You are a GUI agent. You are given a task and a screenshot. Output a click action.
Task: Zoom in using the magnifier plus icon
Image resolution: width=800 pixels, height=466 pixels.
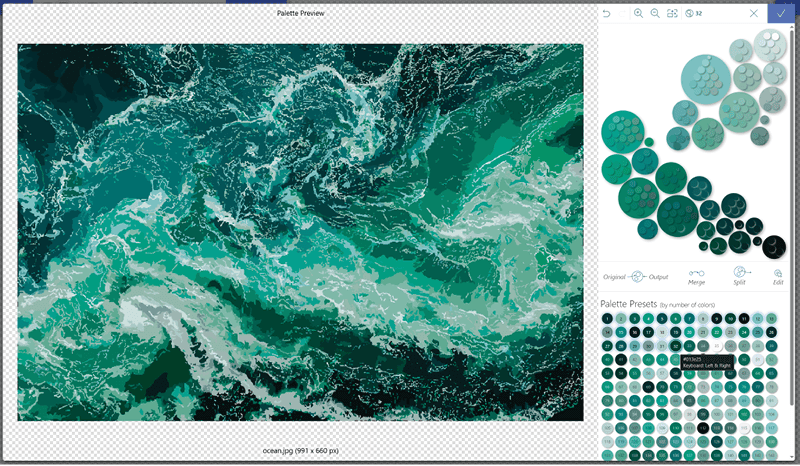point(639,13)
